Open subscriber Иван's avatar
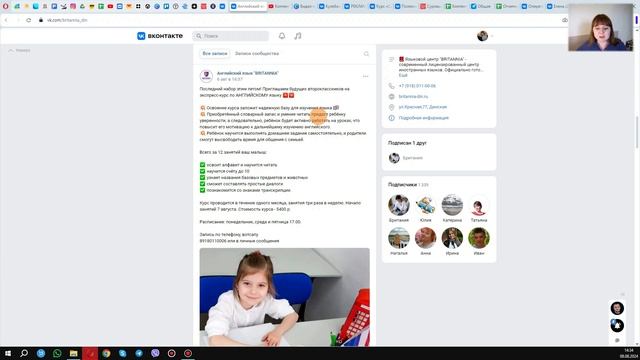 [x=479, y=238]
